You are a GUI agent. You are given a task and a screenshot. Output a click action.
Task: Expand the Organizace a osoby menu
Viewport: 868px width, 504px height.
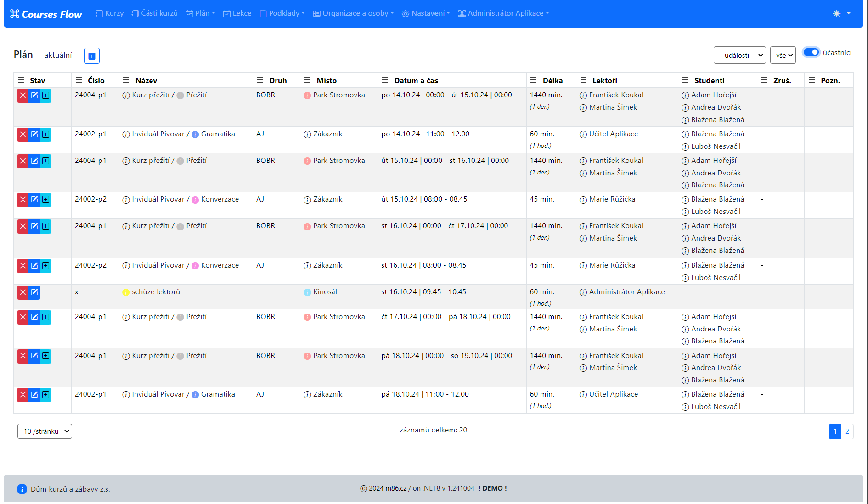[x=354, y=13]
